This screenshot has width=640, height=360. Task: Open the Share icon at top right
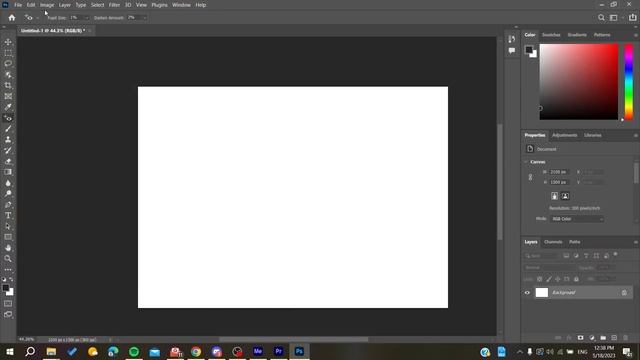coord(632,18)
